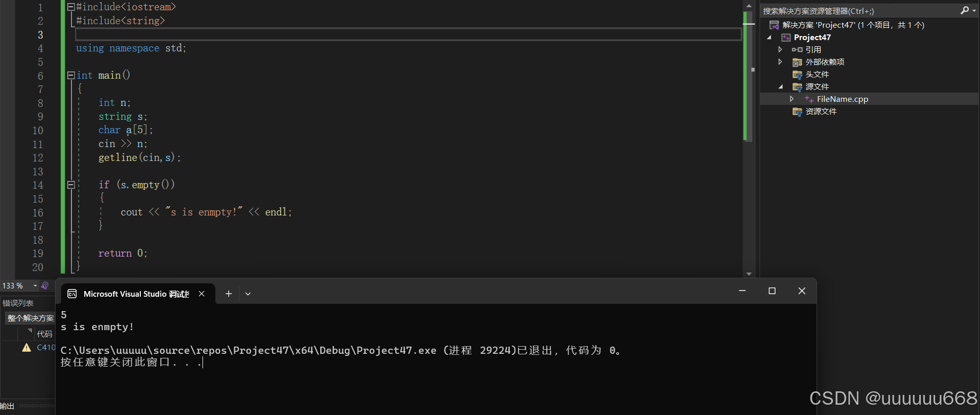Open the 133 % zoom dropdown
980x415 pixels.
35,285
